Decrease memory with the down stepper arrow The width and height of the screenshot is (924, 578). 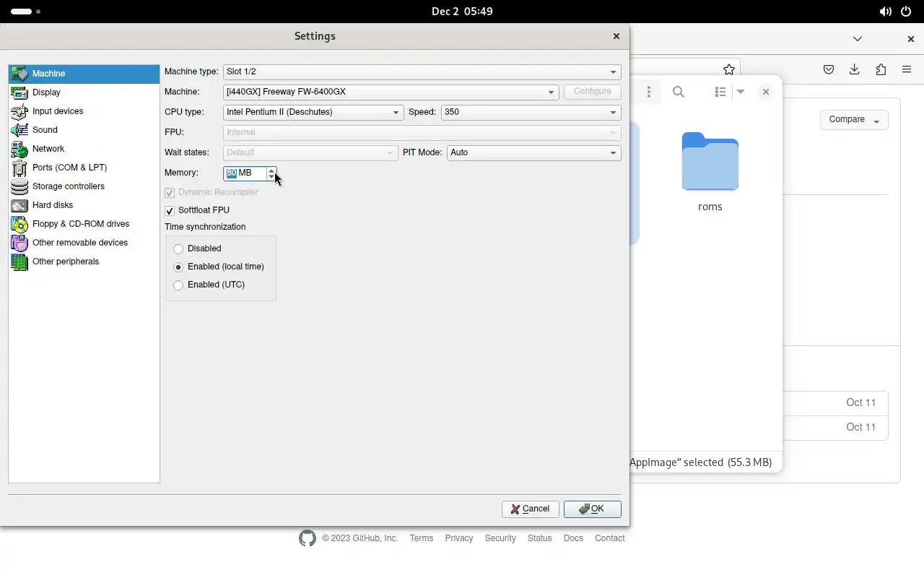[x=271, y=177]
